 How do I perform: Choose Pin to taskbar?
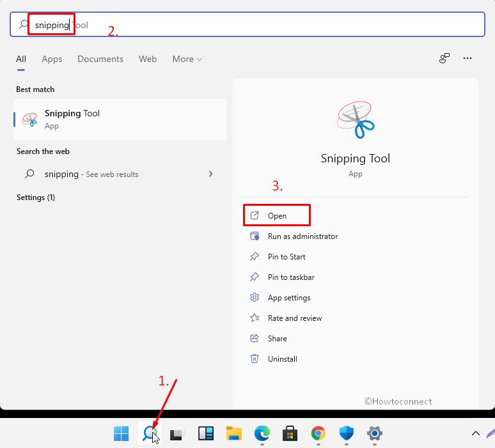[291, 277]
